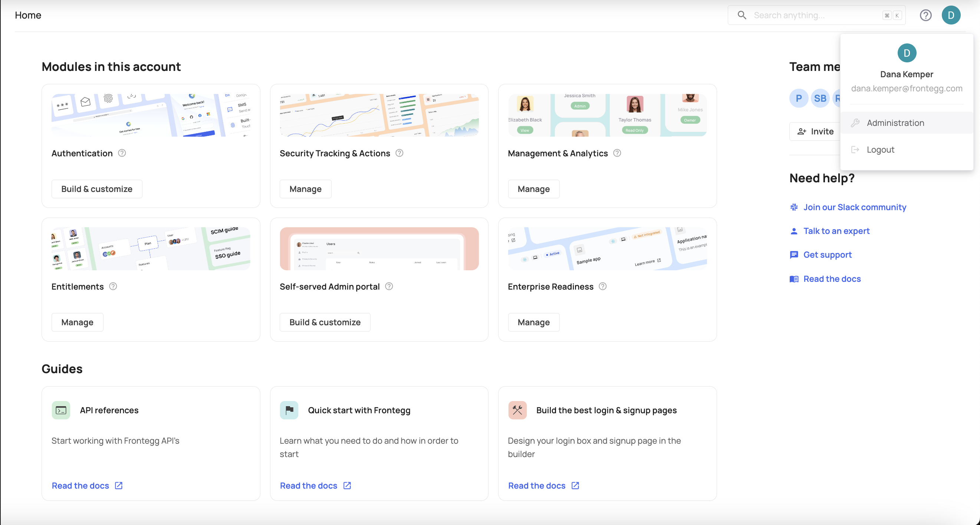The width and height of the screenshot is (980, 525).
Task: Click the user avatar D in top bar
Action: (x=951, y=15)
